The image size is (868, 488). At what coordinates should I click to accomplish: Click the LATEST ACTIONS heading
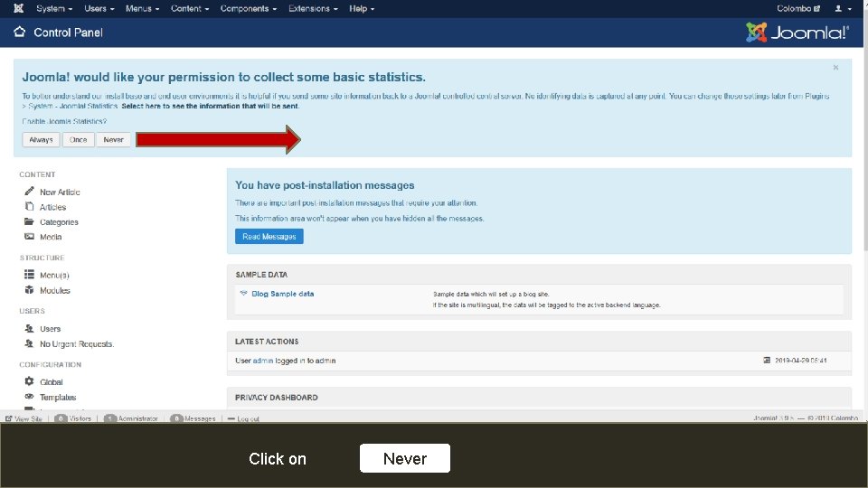coord(267,342)
